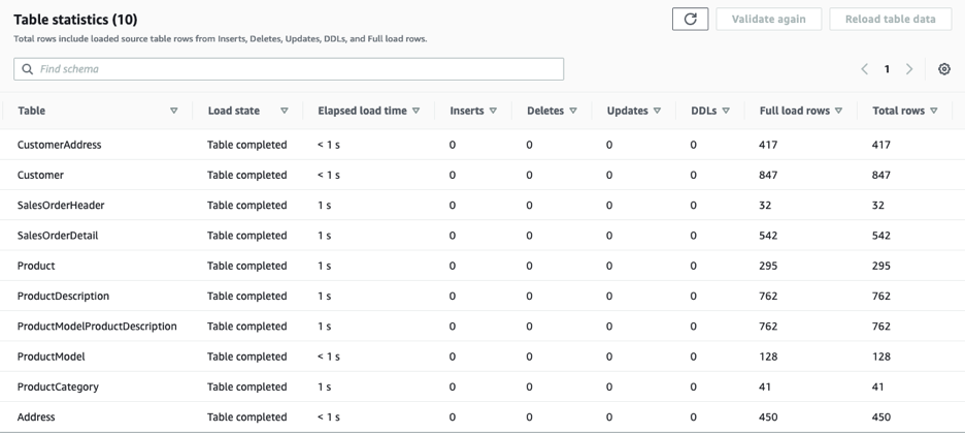Screen dimensions: 966x433
Task: Click total rows 32 for SalesOrderHeader
Action: pos(879,205)
